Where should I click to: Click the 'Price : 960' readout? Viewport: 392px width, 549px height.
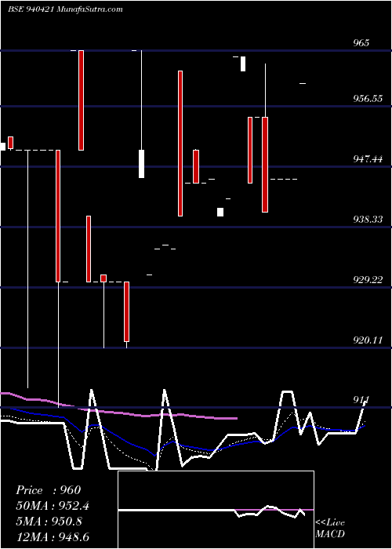[x=49, y=490]
